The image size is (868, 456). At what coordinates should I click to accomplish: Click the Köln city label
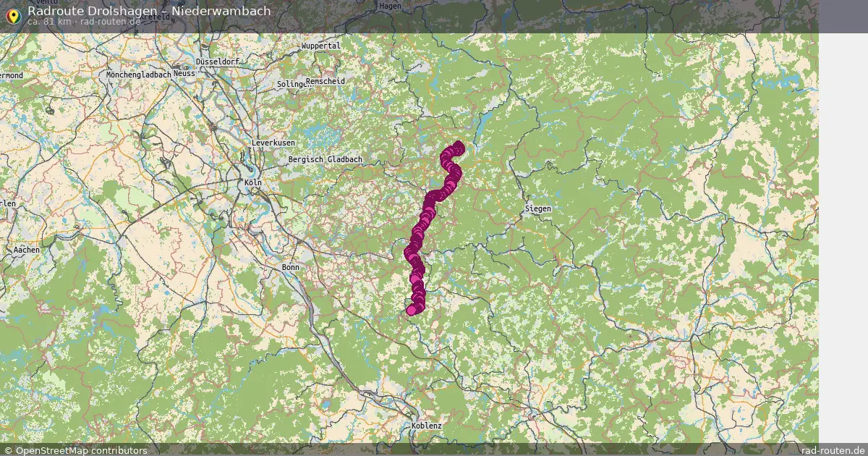tap(253, 184)
